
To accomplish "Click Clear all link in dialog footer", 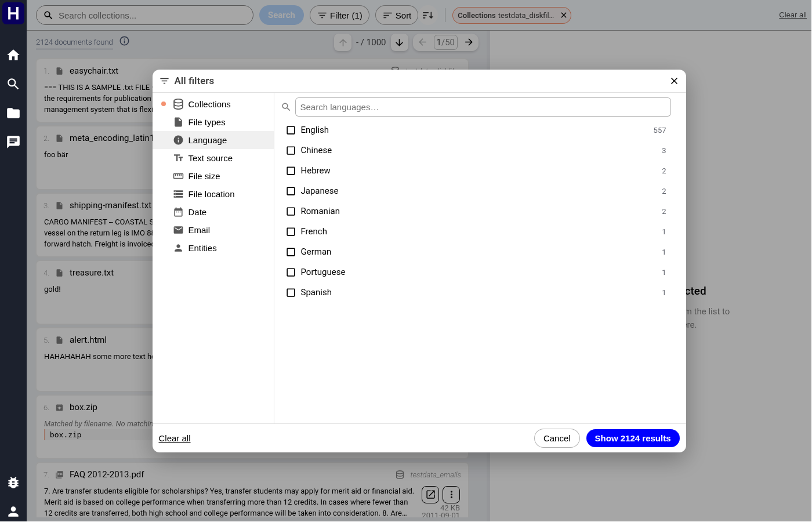I will (x=175, y=438).
